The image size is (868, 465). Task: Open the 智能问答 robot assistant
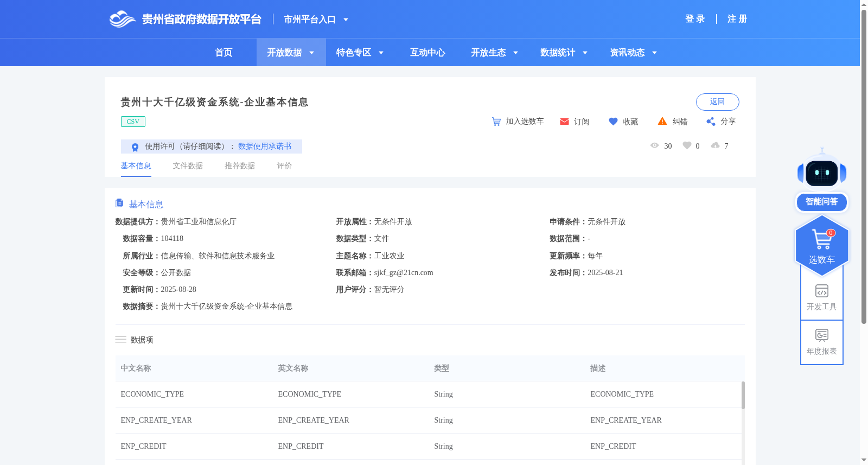point(822,181)
